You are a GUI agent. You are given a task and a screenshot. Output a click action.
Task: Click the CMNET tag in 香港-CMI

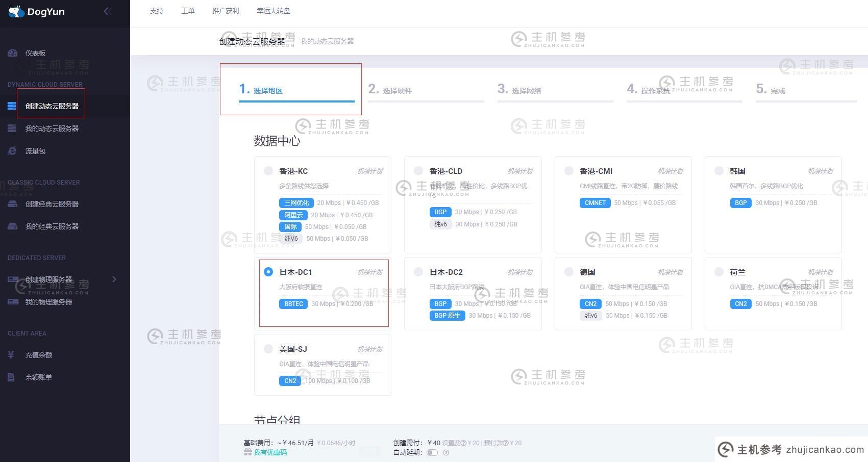(595, 203)
